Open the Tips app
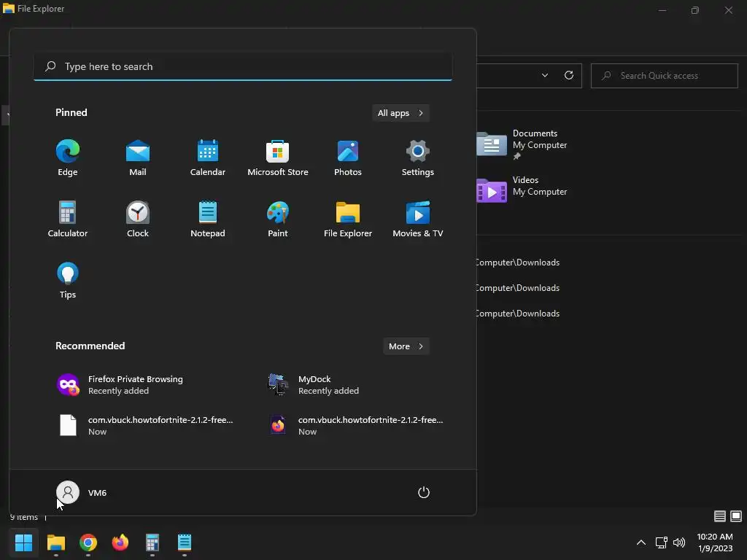Image resolution: width=747 pixels, height=560 pixels. (x=68, y=281)
